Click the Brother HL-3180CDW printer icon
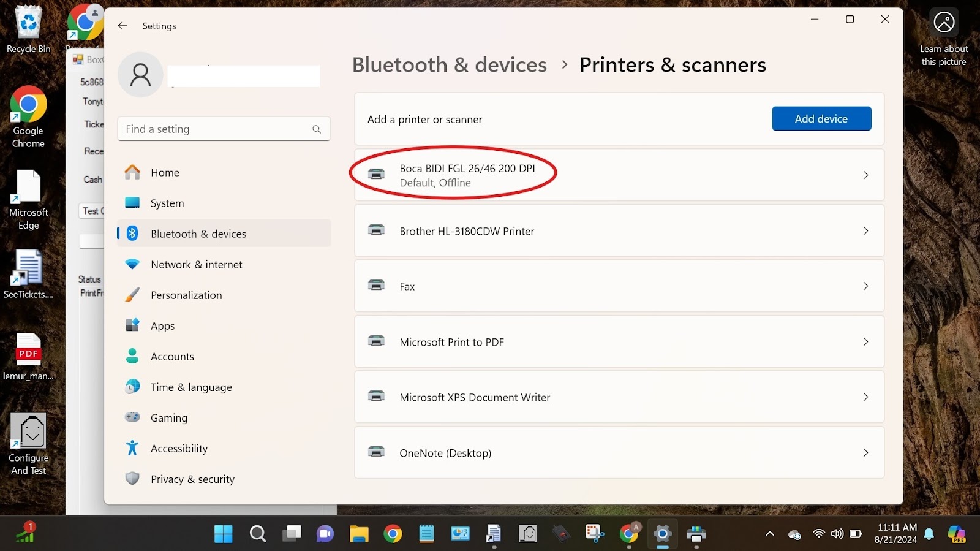This screenshot has height=551, width=980. [376, 230]
